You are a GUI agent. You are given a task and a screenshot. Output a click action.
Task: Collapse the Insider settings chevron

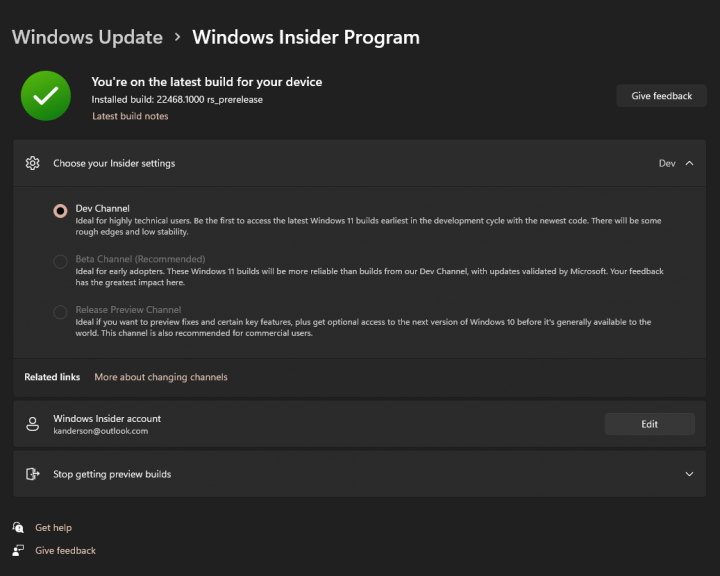click(x=689, y=163)
